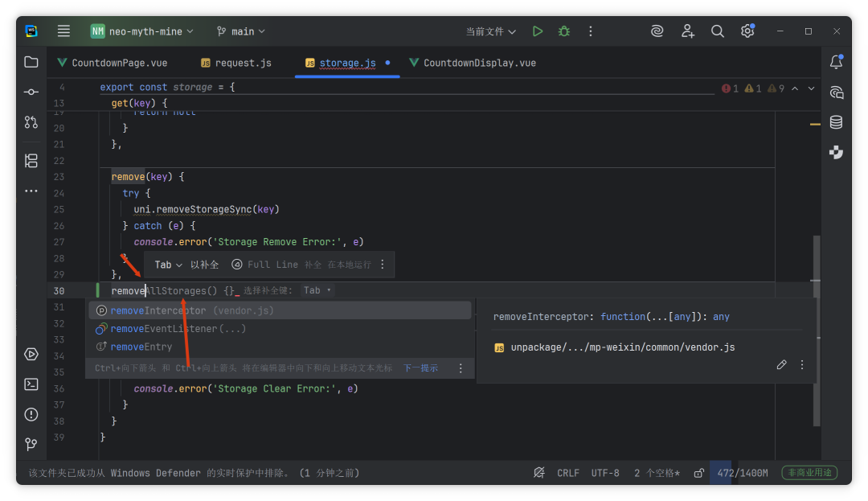Click the Search Everywhere magnifier icon
Screen dimensions: 868x501
pyautogui.click(x=718, y=31)
